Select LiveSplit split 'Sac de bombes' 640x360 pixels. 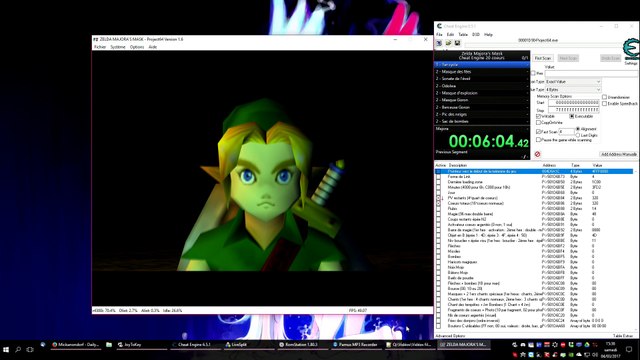(x=482, y=121)
